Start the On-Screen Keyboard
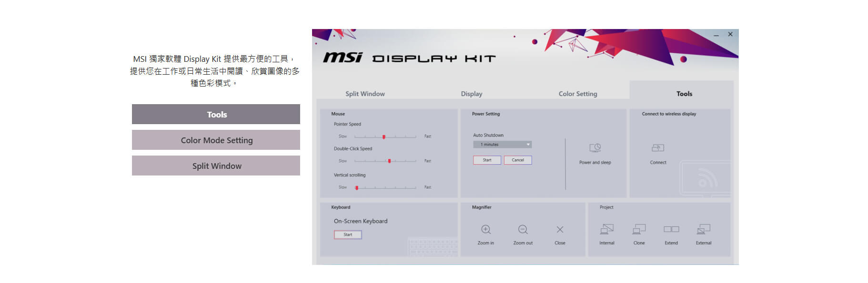The height and width of the screenshot is (283, 868). 348,234
